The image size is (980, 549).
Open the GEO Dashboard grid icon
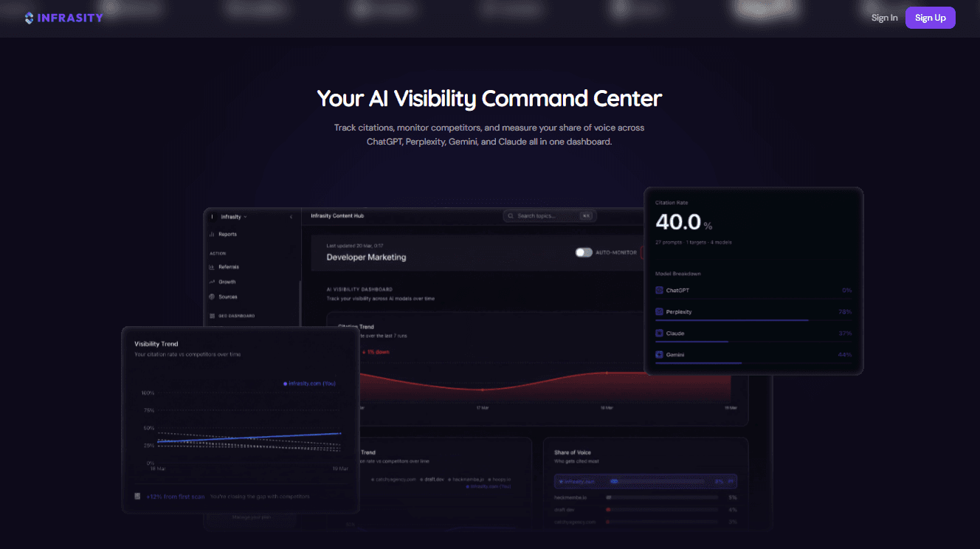click(212, 316)
